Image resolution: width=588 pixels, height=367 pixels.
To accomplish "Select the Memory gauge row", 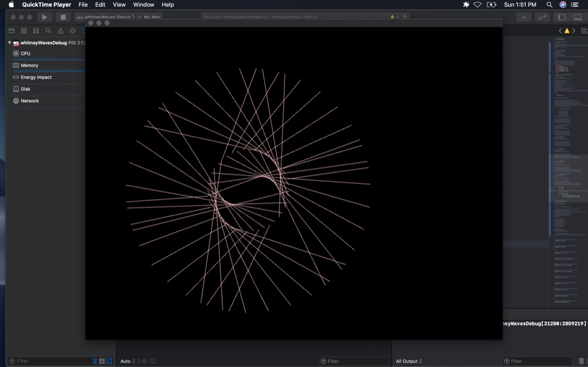I will (x=48, y=65).
